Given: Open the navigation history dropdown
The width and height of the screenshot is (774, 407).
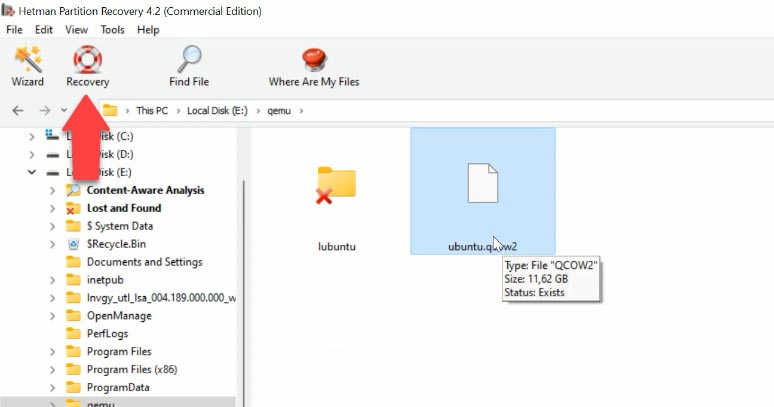Looking at the screenshot, I should [x=64, y=111].
